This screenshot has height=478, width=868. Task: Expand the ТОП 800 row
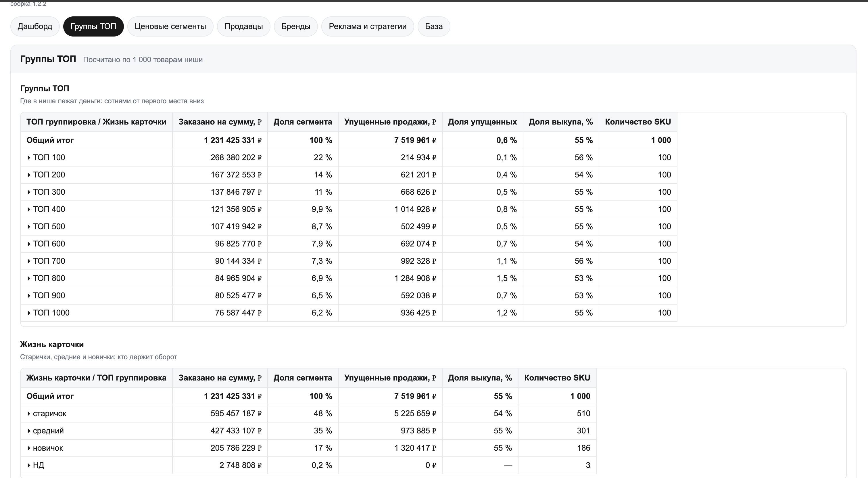click(x=29, y=278)
